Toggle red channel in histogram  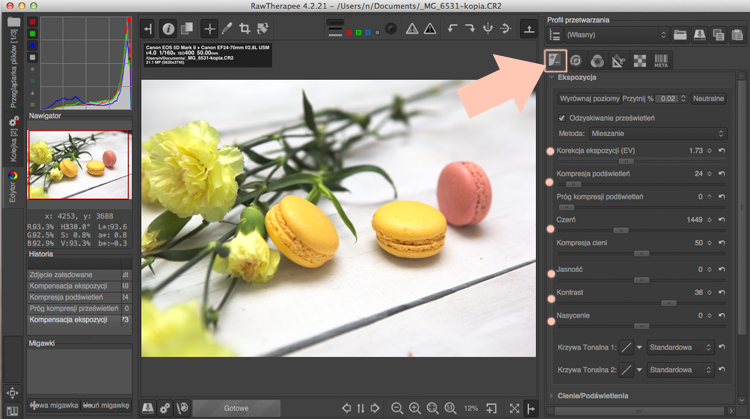coord(33,22)
